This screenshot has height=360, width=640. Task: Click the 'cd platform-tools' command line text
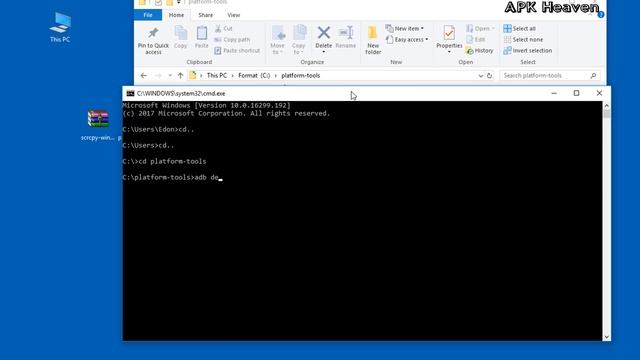tap(172, 162)
